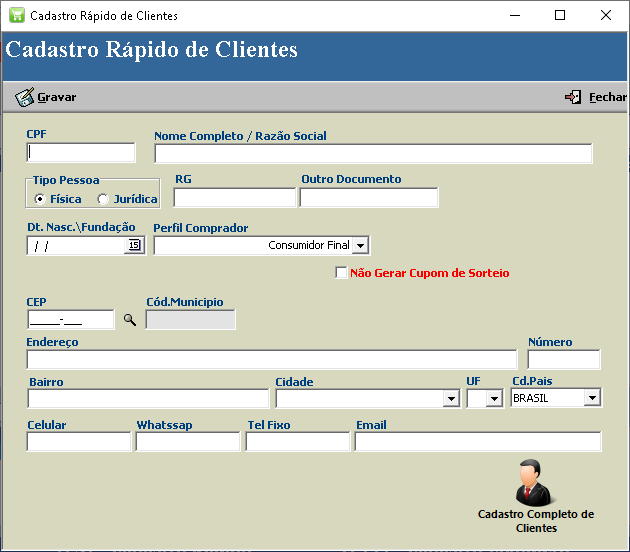
Task: Click the Gravar save icon
Action: [x=25, y=97]
